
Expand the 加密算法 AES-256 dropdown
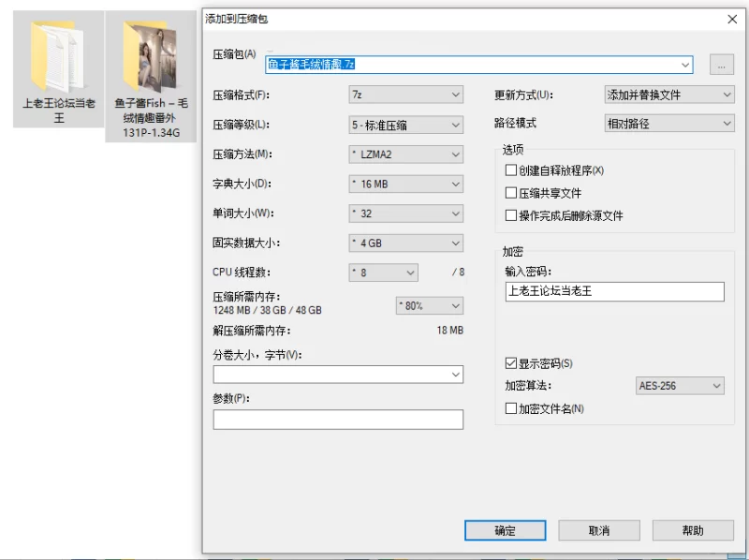point(679,386)
